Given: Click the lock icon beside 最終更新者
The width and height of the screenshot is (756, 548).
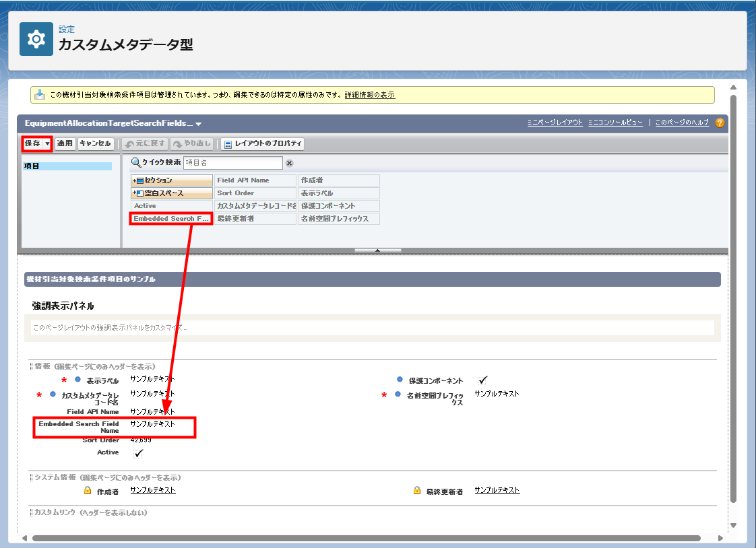Looking at the screenshot, I should pos(417,491).
